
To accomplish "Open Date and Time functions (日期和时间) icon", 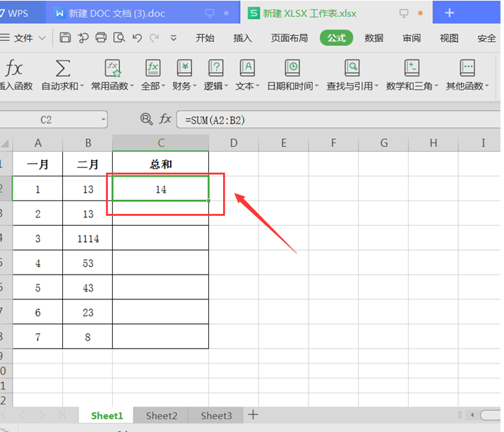I will (x=292, y=68).
